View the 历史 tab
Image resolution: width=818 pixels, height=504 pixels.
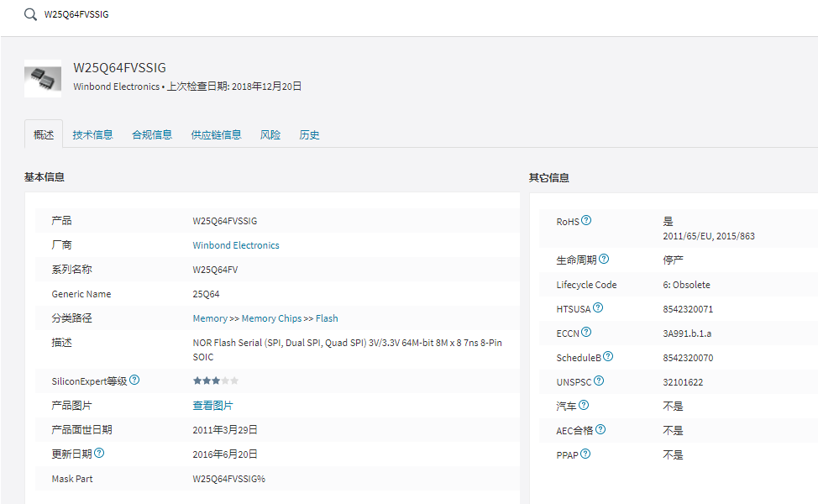pyautogui.click(x=309, y=134)
